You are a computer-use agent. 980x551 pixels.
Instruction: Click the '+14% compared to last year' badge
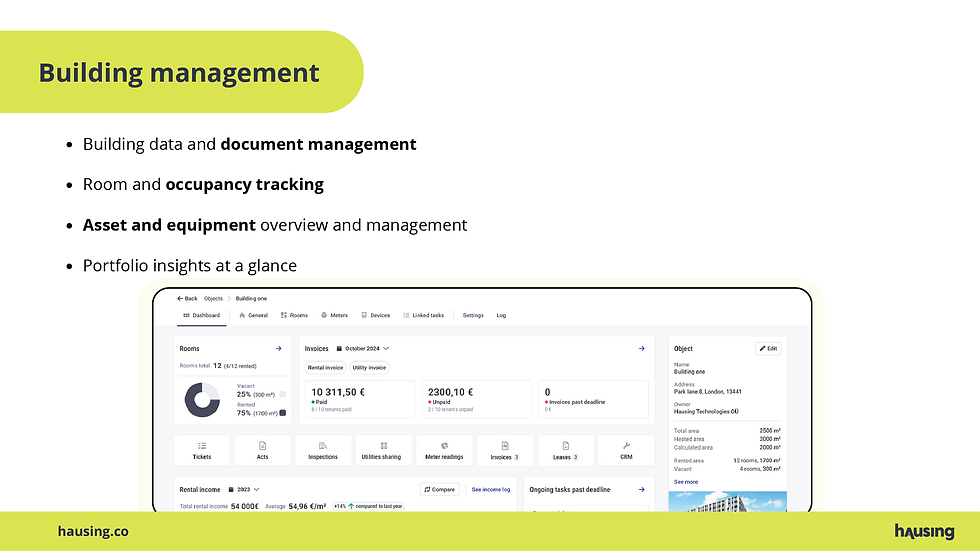[x=368, y=506]
